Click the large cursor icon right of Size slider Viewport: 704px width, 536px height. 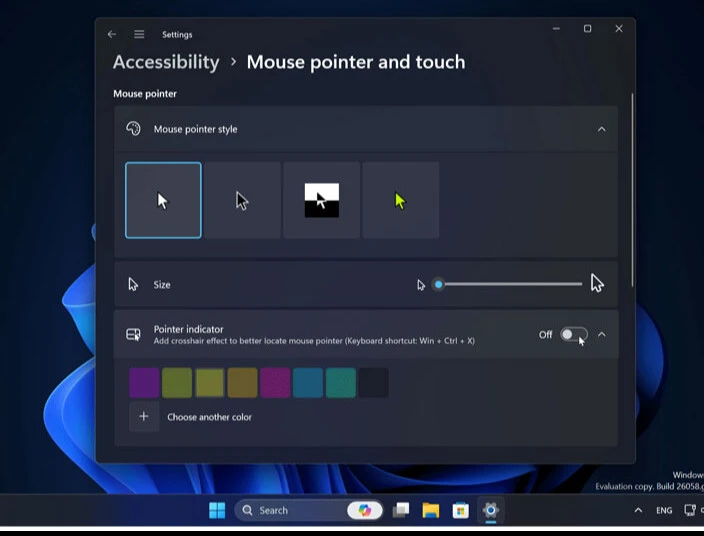[x=597, y=283]
